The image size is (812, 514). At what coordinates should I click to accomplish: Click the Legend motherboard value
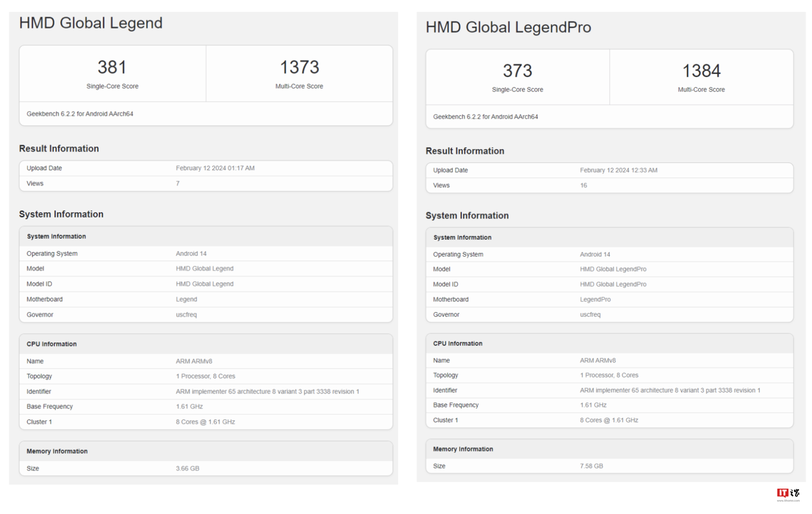[187, 299]
